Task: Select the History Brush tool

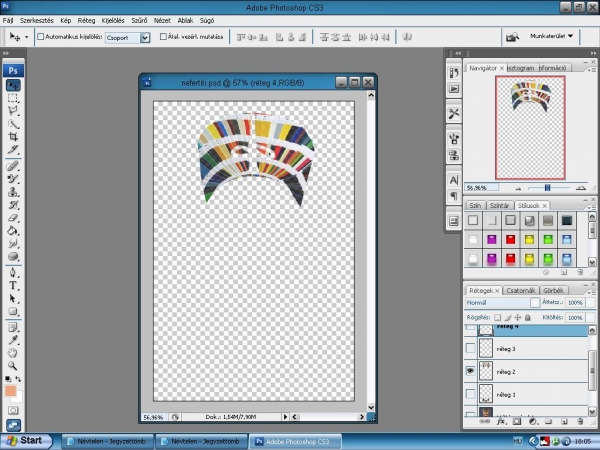Action: 13,205
